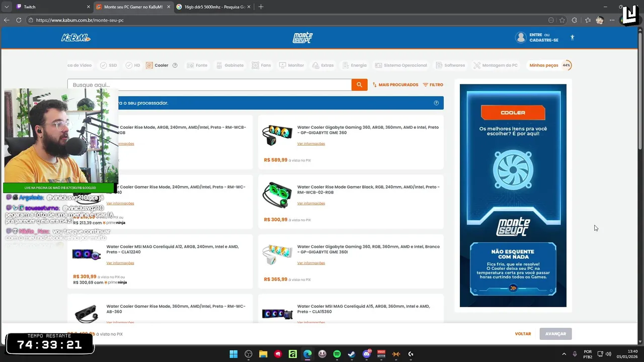
Task: Click the user avatar icon beside Entre
Action: click(521, 37)
